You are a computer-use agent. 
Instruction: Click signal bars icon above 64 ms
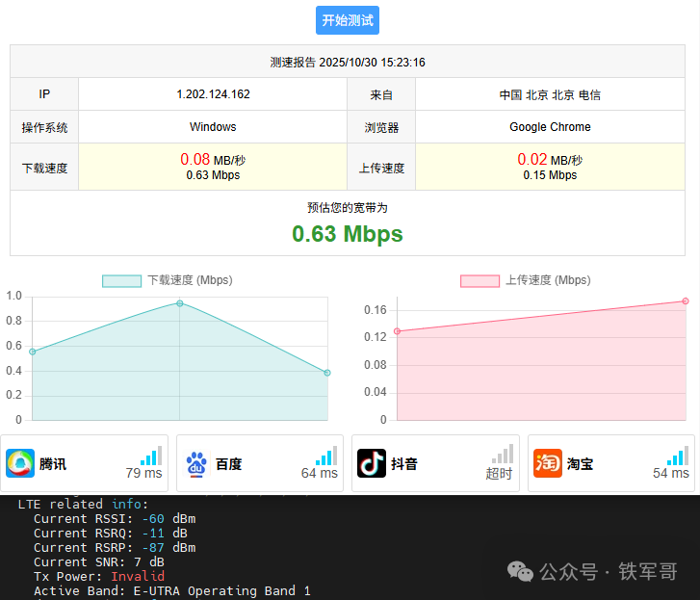click(x=326, y=456)
